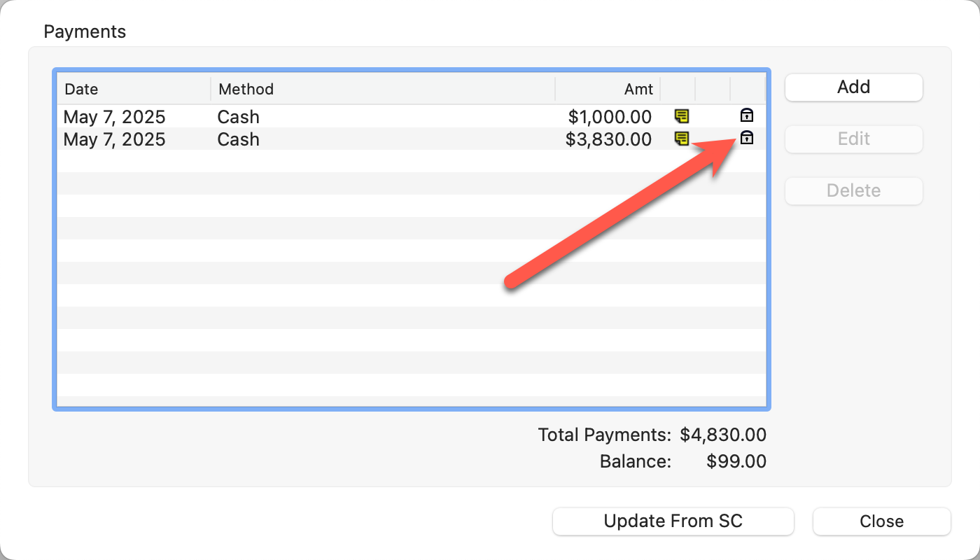Screen dimensions: 980x560
Task: Sort by the Amt column header
Action: [638, 90]
